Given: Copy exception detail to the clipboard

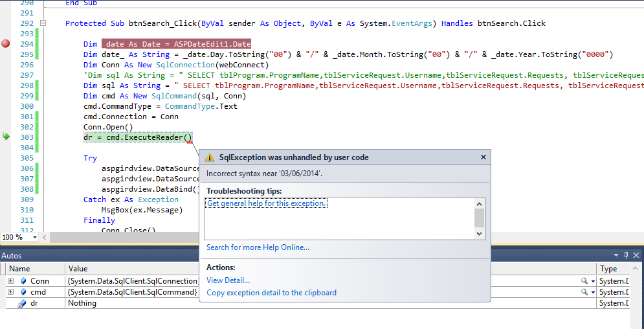Looking at the screenshot, I should coord(271,293).
